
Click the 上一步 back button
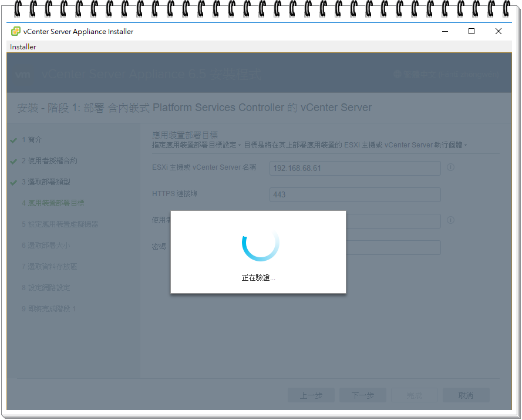(311, 395)
